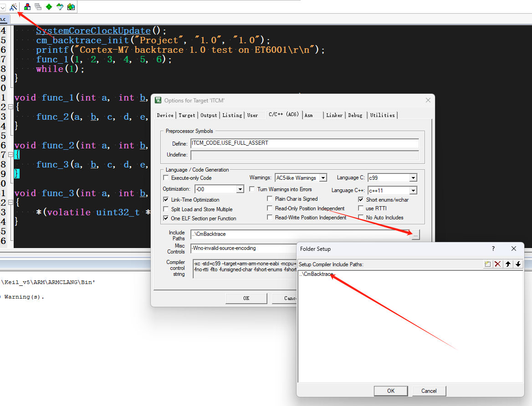
Task: Uncheck Short enums/wchar checkbox
Action: click(x=361, y=199)
